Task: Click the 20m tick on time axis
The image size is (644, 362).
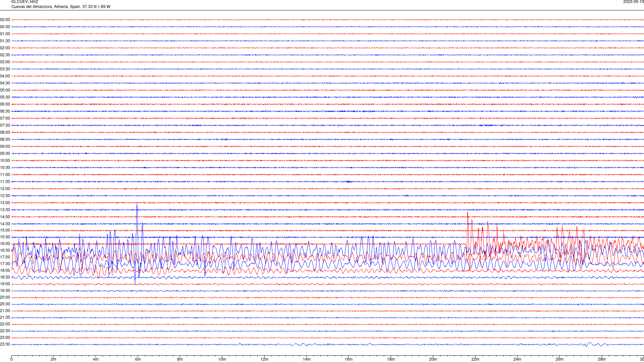Action: click(x=433, y=359)
